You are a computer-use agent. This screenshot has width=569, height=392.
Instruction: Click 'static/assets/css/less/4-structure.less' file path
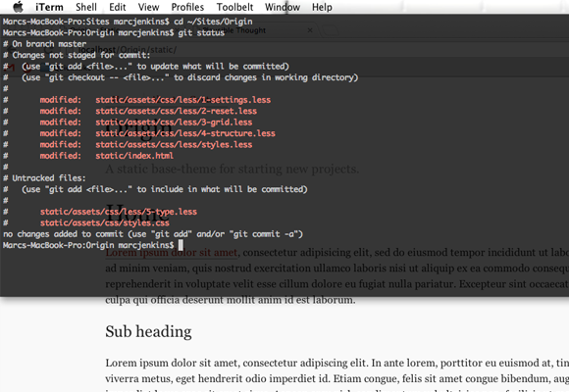(x=185, y=133)
